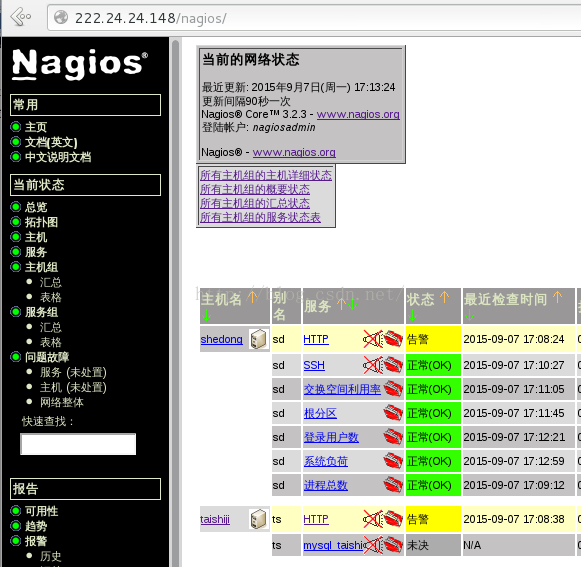
Task: Click www.nagios.org link after Core 3.2.3
Action: coord(358,114)
